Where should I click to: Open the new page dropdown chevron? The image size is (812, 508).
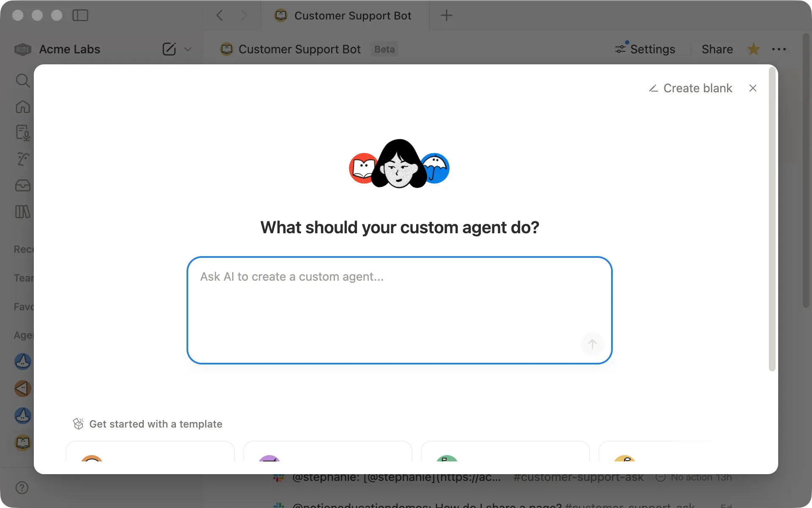(x=188, y=49)
